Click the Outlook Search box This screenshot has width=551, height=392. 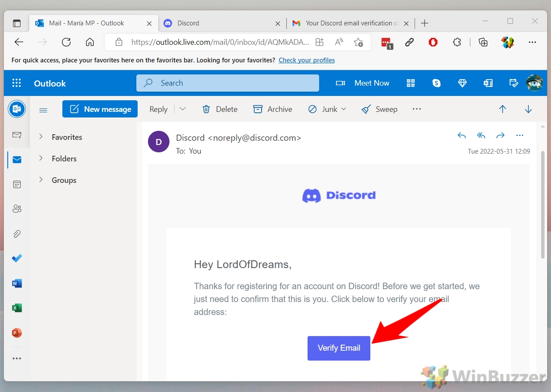tap(228, 83)
